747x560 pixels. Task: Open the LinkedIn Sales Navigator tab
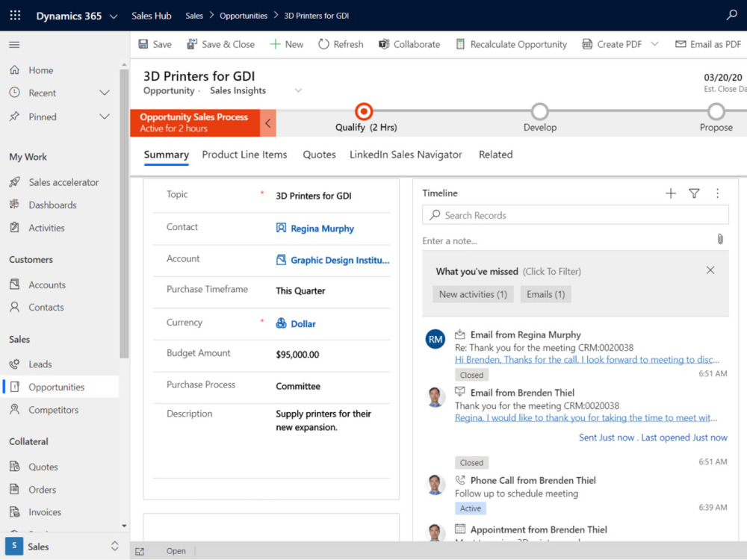pos(406,155)
